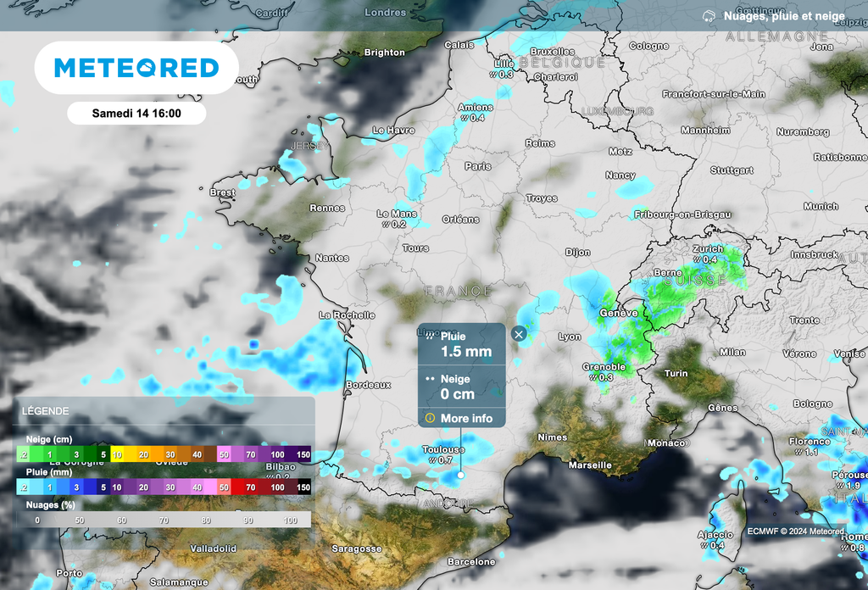Open More info in the popup
This screenshot has height=590, width=868.
[466, 419]
